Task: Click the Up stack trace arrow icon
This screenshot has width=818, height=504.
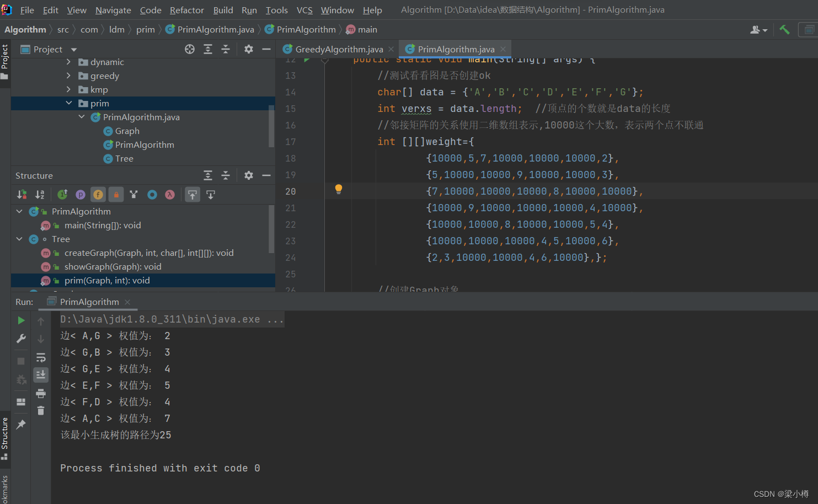Action: point(41,321)
